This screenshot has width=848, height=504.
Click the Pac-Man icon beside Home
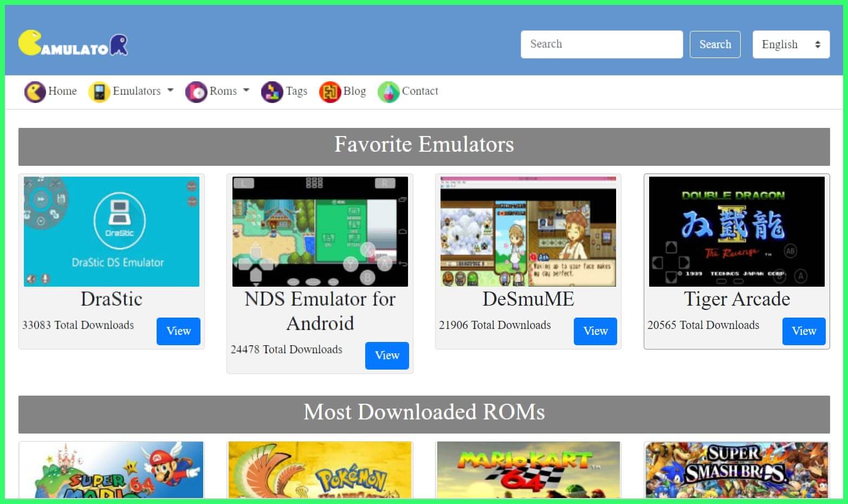35,92
